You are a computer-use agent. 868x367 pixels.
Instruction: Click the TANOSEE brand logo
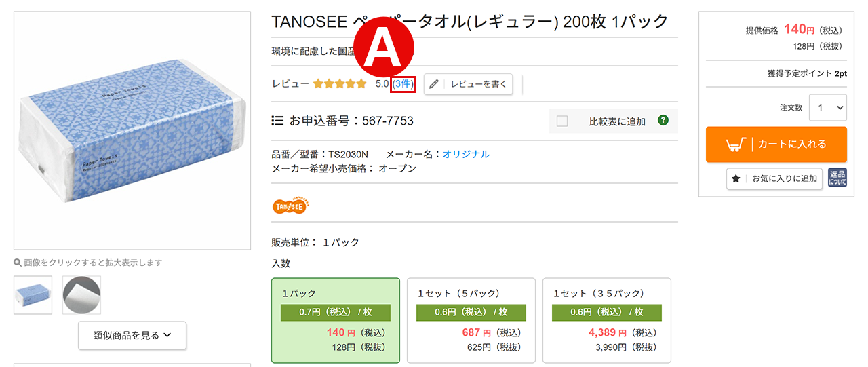pyautogui.click(x=290, y=205)
